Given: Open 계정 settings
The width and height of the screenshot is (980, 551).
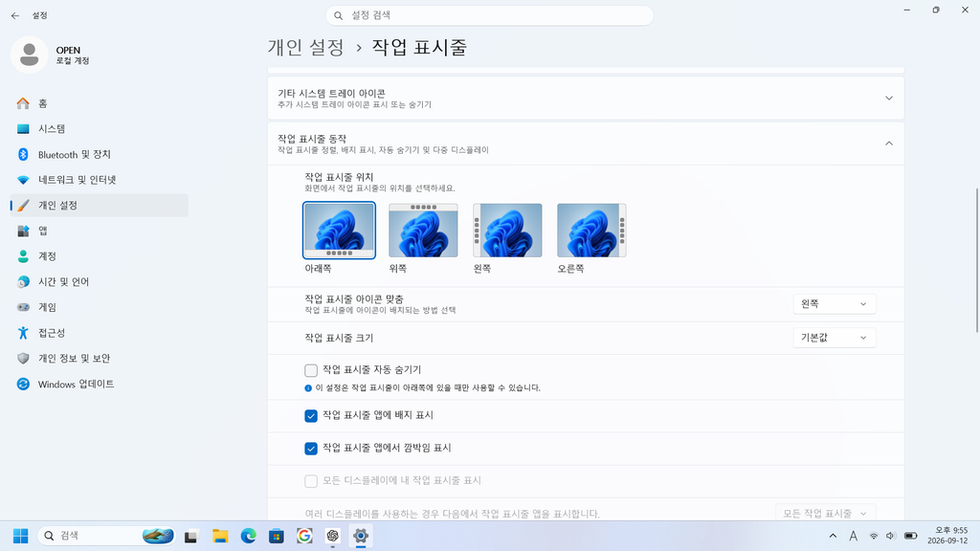Looking at the screenshot, I should [99, 256].
